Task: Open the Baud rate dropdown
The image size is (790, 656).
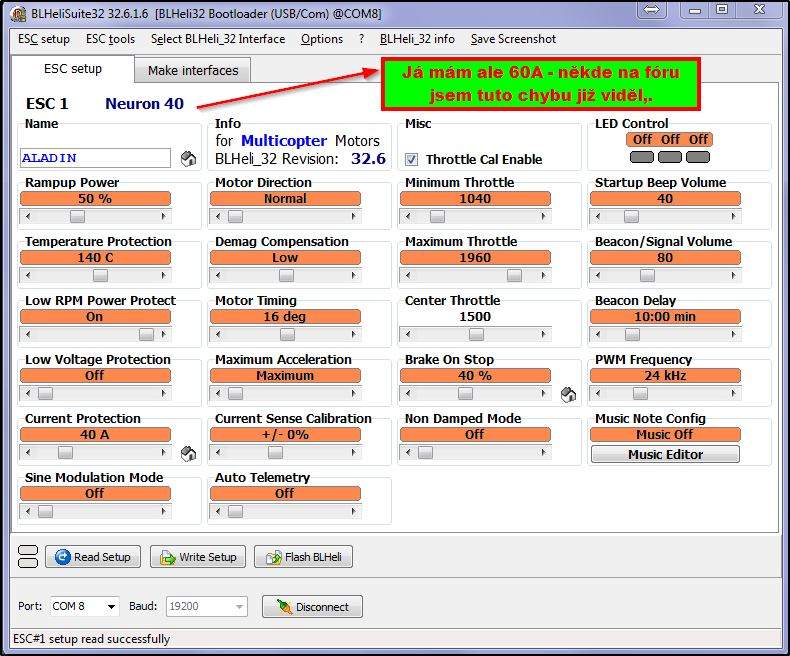Action: click(x=238, y=607)
